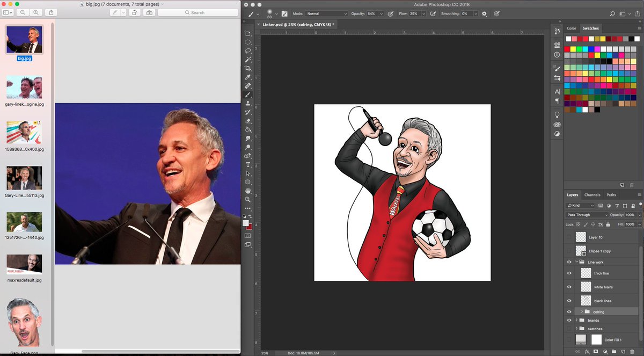Collapse the Line work group

coord(577,262)
